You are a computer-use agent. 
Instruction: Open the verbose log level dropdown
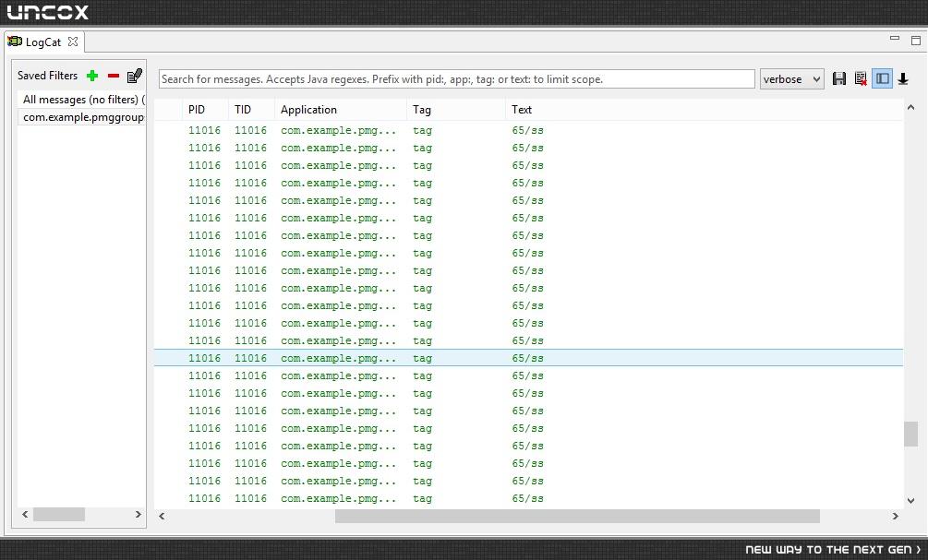(792, 78)
